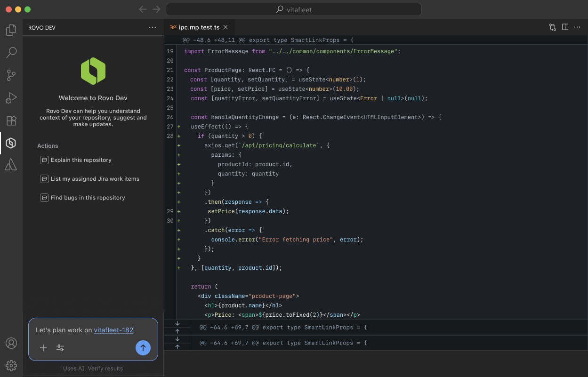
Task: Click the vitafleet-182 link in the chat input
Action: click(x=113, y=330)
